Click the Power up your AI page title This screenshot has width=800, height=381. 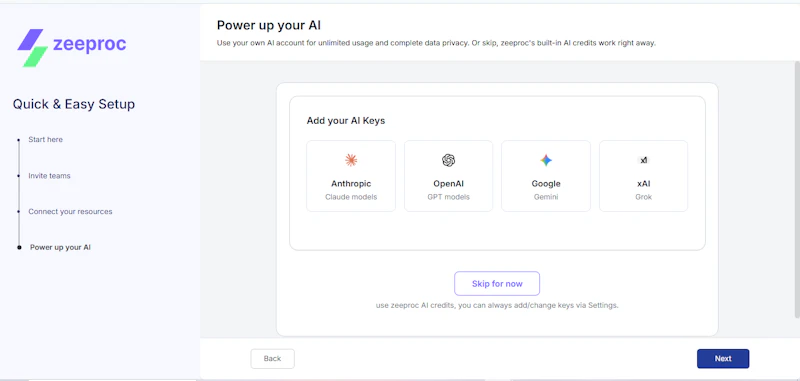269,26
